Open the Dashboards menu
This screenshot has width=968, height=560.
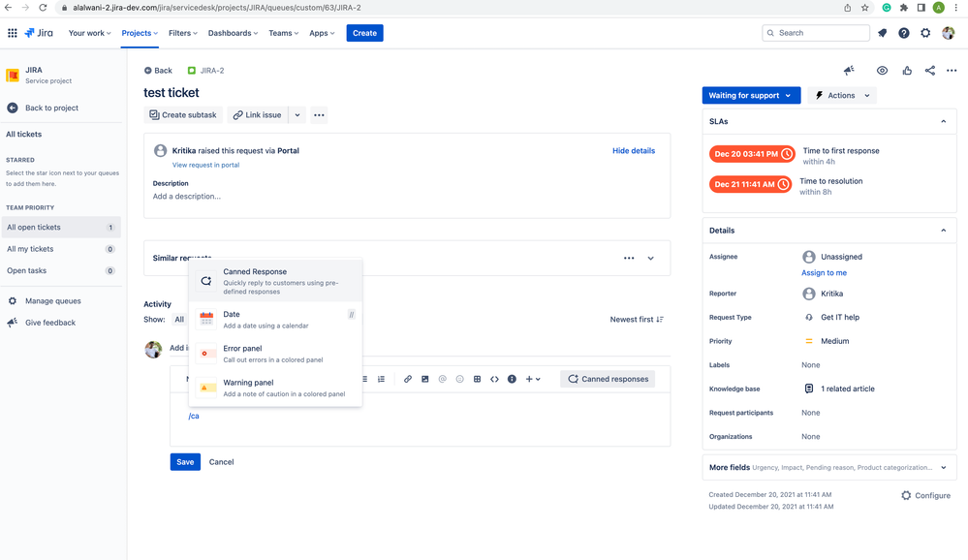pos(233,33)
